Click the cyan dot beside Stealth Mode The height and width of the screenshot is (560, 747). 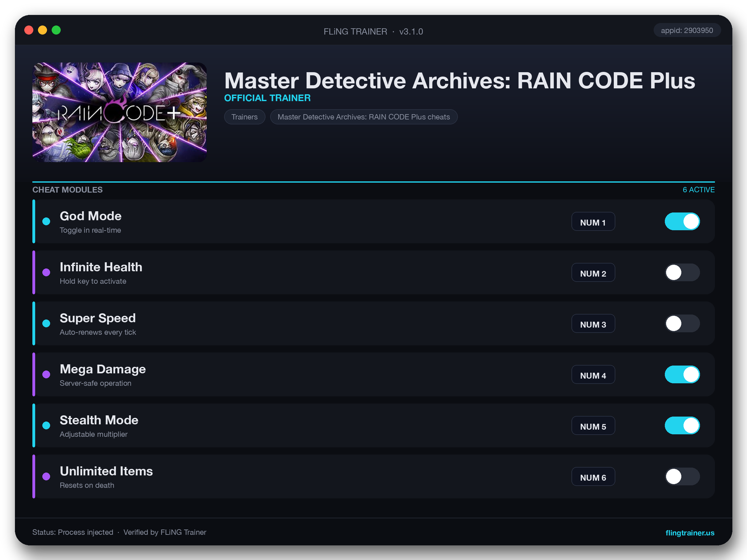pos(46,425)
